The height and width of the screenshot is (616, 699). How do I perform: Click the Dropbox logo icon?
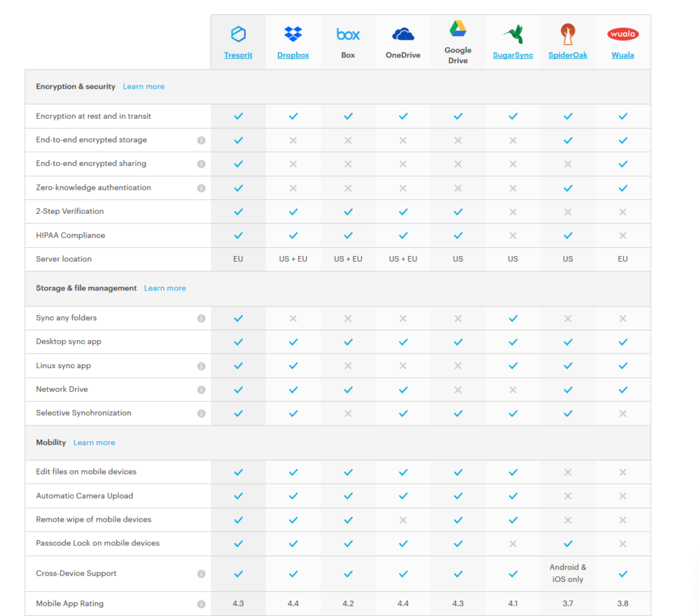(293, 33)
